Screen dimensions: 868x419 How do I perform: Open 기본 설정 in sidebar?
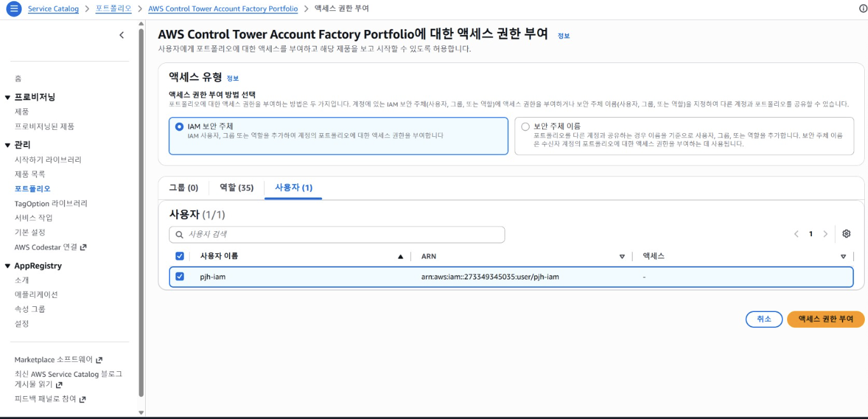point(30,232)
